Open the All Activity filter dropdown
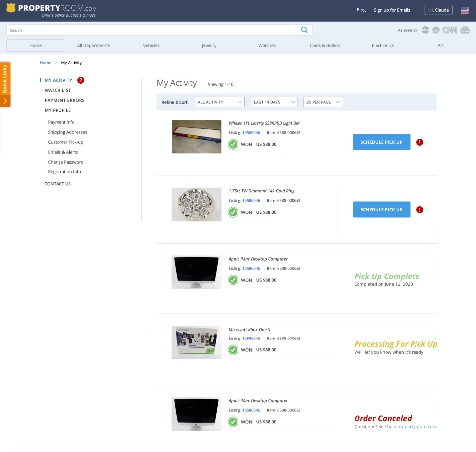476x452 pixels. [220, 102]
